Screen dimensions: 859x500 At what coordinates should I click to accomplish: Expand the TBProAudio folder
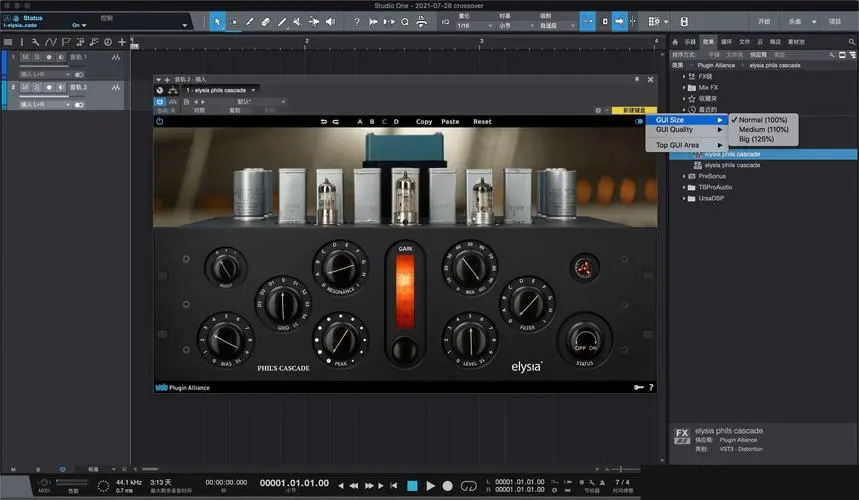[x=684, y=187]
